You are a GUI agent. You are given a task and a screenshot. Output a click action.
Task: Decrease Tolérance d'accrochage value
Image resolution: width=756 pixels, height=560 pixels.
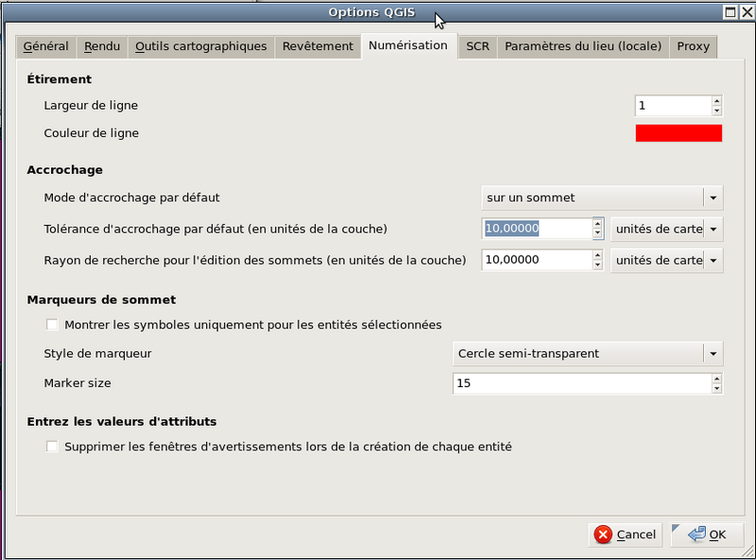tap(598, 233)
